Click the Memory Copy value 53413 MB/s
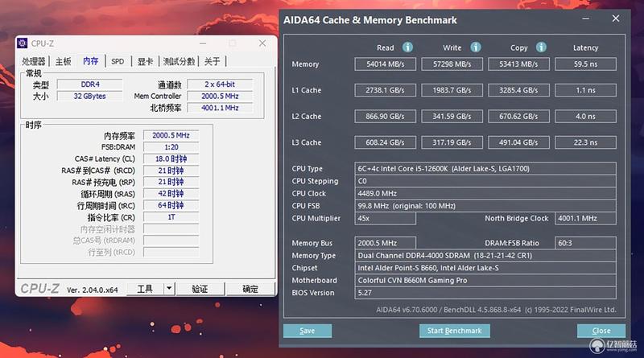 [x=518, y=64]
